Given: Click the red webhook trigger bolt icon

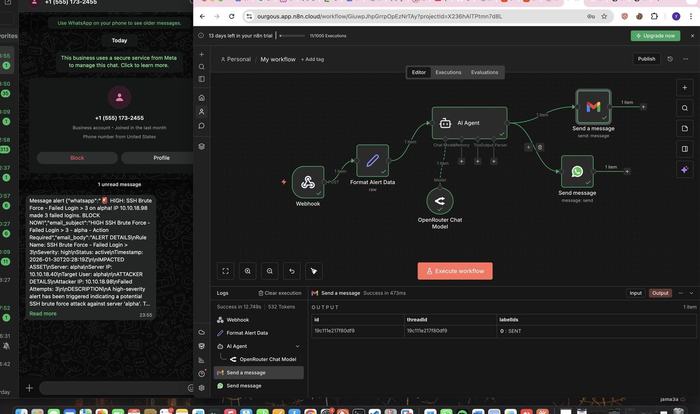Looking at the screenshot, I should click(283, 182).
